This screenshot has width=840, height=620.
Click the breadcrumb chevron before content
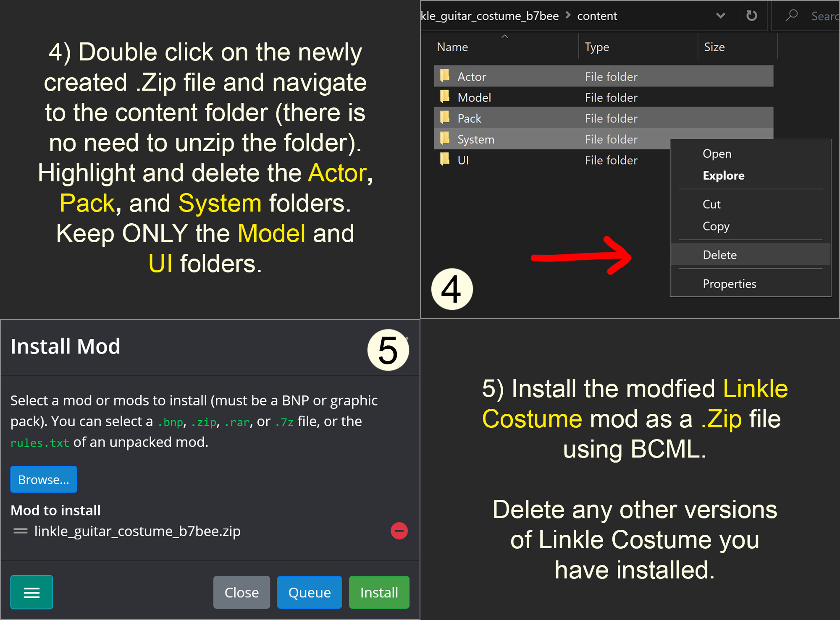point(568,16)
